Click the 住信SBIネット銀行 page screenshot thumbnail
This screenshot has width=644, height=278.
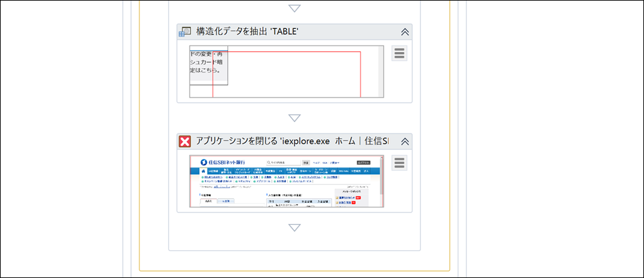[x=287, y=181]
